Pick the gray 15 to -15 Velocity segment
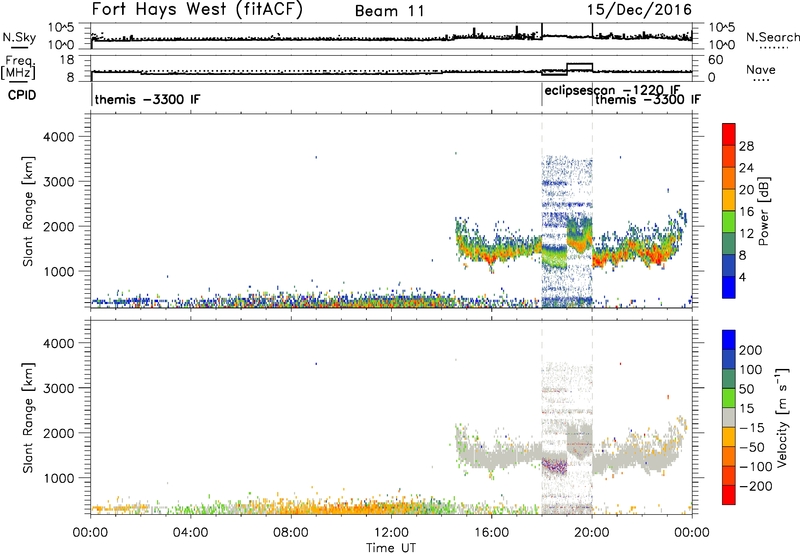This screenshot has height=554, width=800. point(729,418)
